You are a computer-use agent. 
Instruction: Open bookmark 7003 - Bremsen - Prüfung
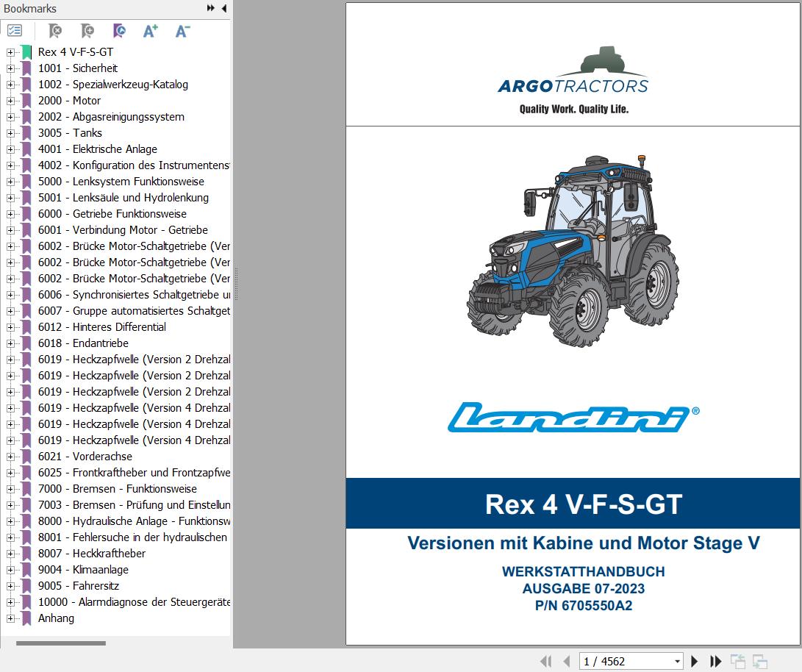pyautogui.click(x=134, y=505)
